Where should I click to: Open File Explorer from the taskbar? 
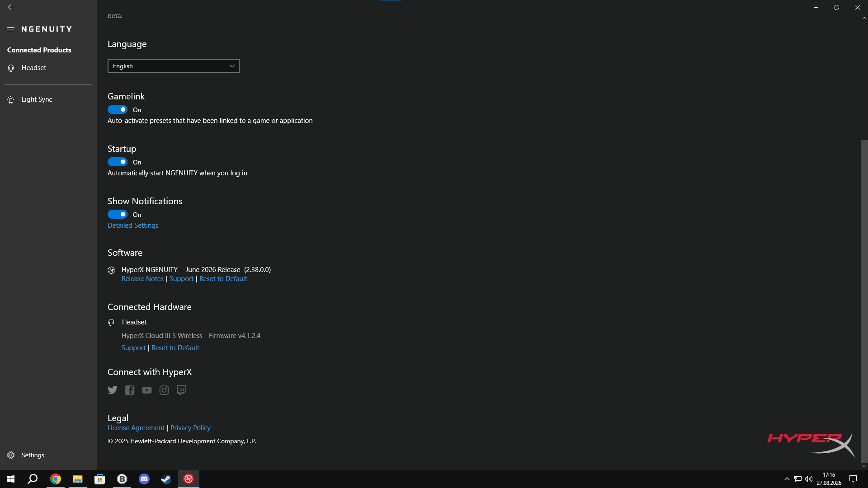tap(78, 479)
